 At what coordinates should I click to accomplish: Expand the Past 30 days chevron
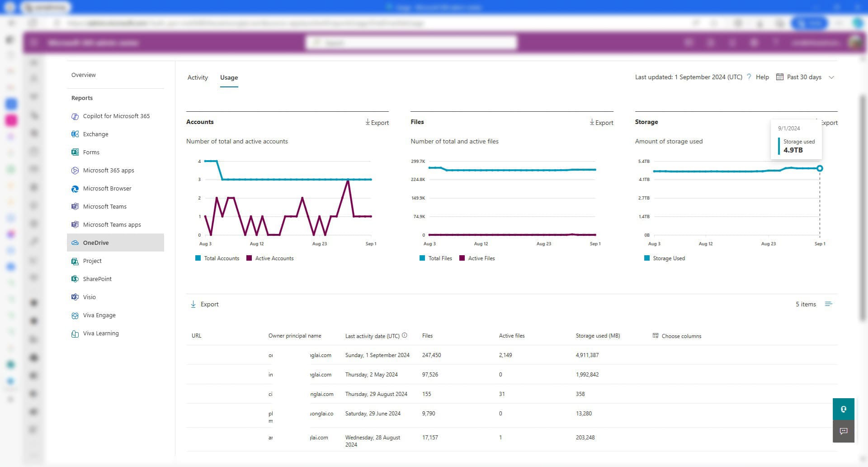pos(831,77)
